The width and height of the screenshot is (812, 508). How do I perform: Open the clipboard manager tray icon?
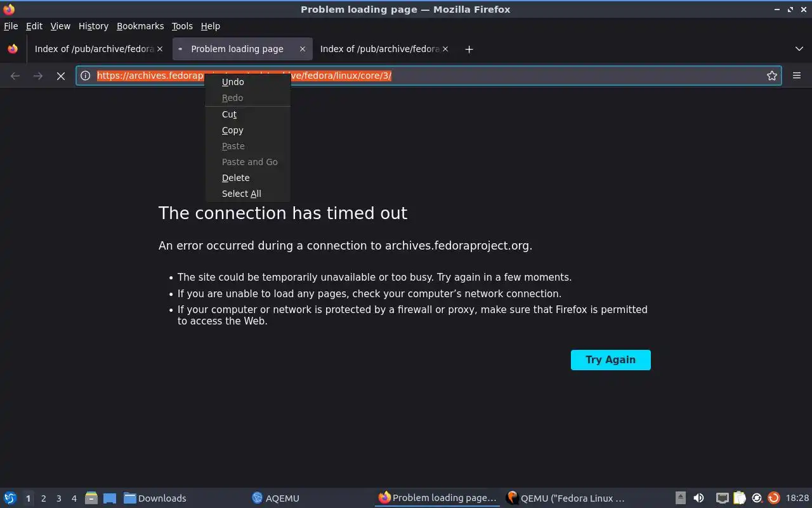pyautogui.click(x=739, y=498)
